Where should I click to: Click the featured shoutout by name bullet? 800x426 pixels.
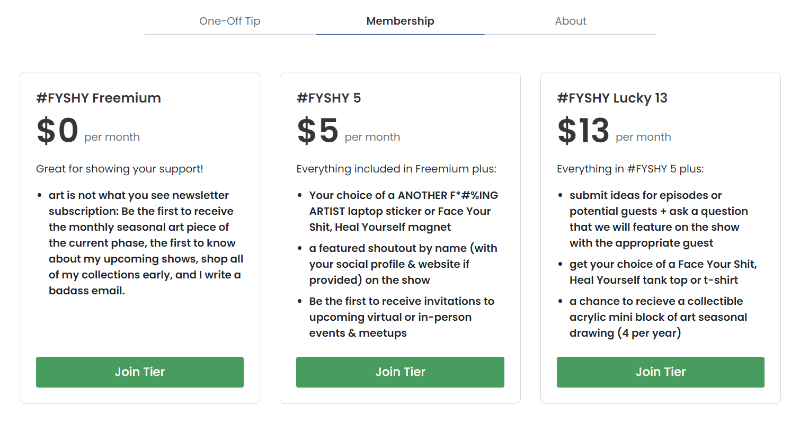point(403,264)
